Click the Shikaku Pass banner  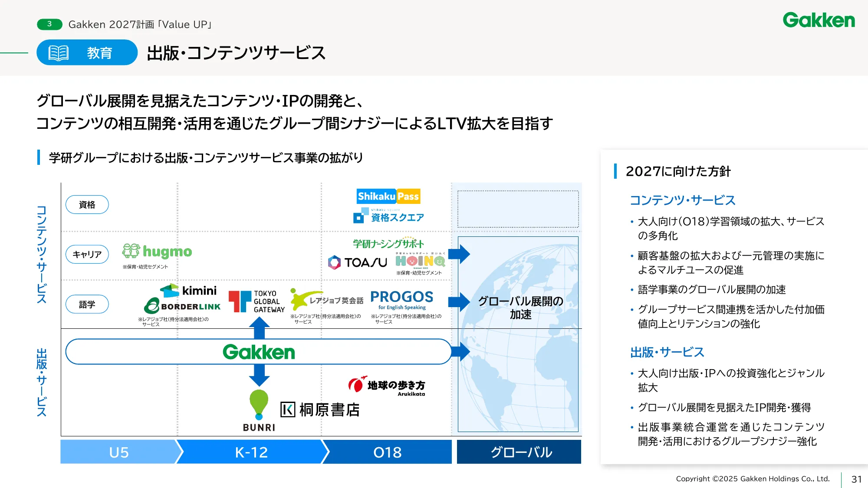pyautogui.click(x=388, y=196)
